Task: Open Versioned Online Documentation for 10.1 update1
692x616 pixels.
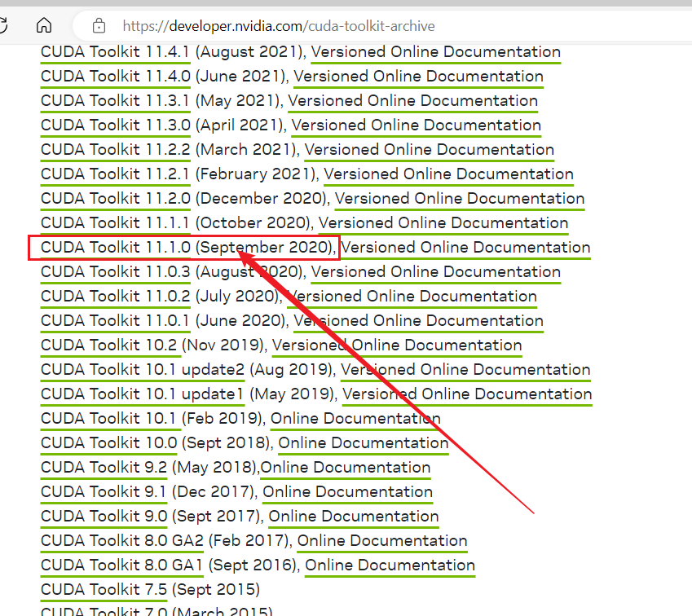Action: click(467, 394)
